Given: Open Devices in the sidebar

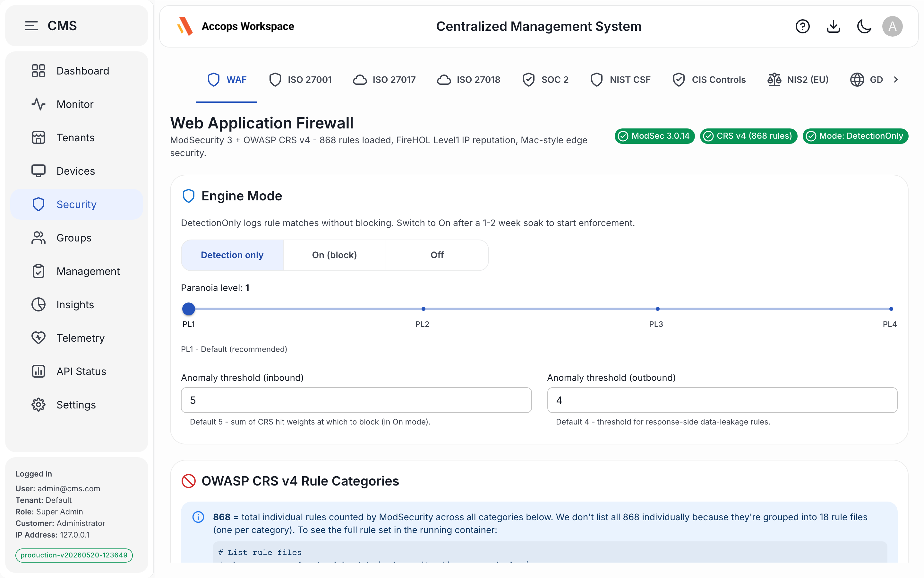Looking at the screenshot, I should tap(77, 171).
